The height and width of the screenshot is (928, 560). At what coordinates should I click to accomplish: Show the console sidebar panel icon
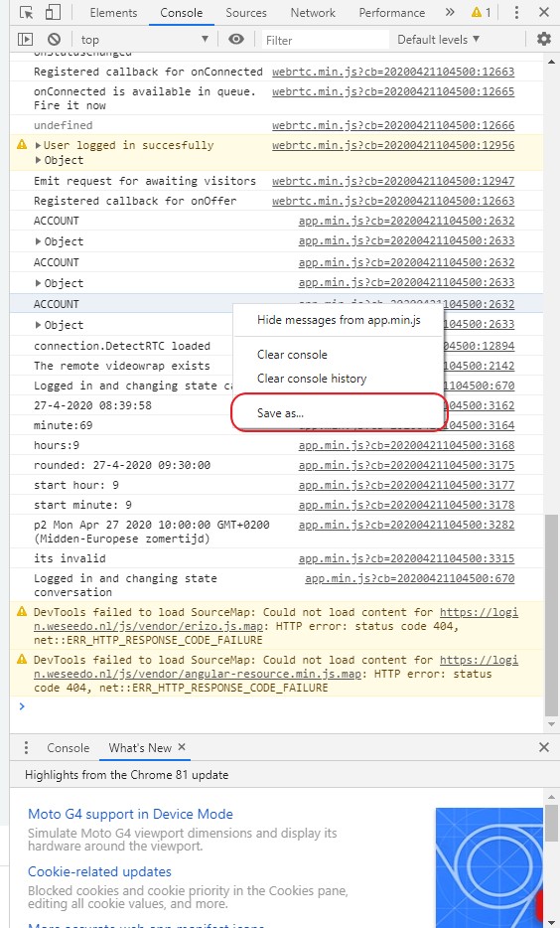tap(26, 40)
